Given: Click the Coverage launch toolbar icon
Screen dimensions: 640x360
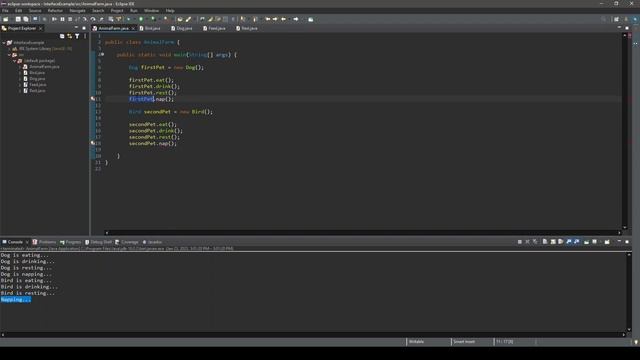Looking at the screenshot, I should tap(153, 19).
